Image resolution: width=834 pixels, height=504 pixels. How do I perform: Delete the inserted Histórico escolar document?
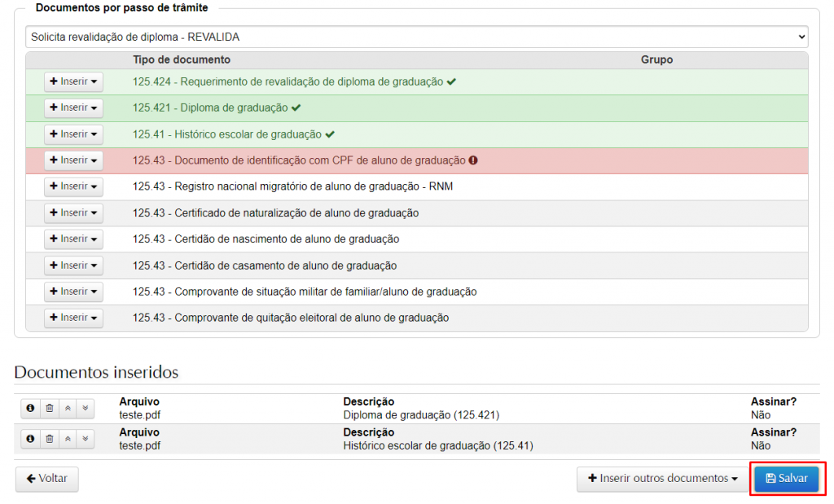click(49, 439)
